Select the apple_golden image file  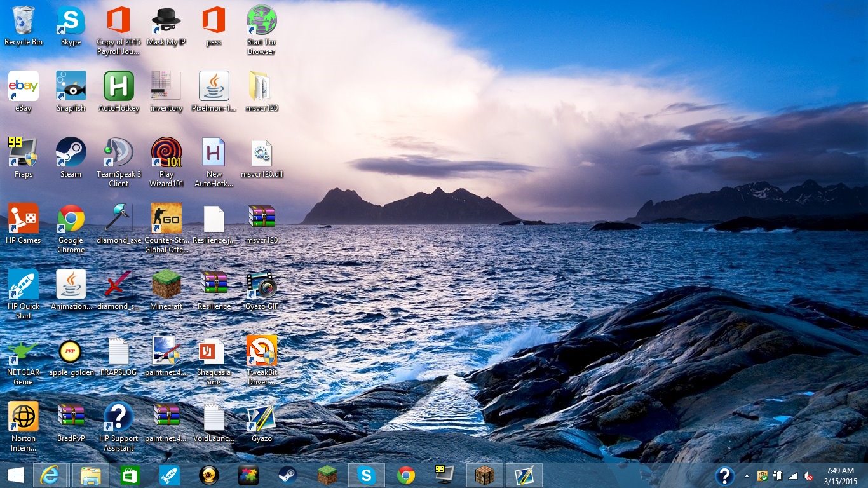71,356
